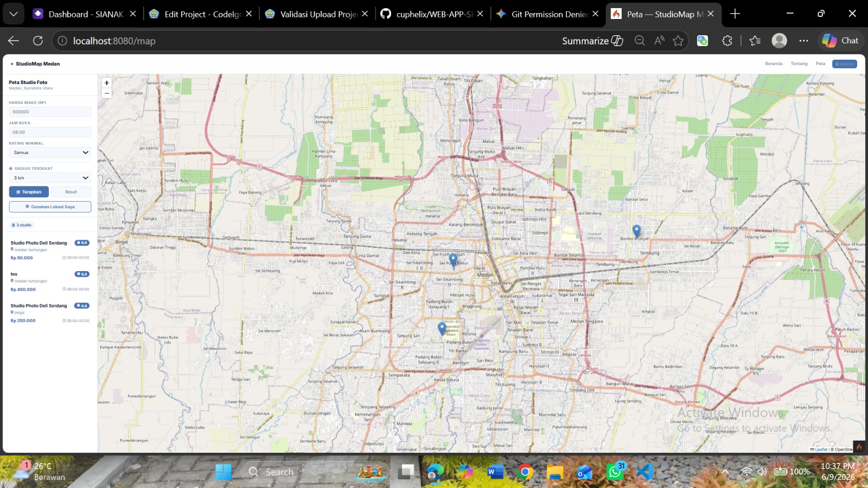Open the Peta nav link
Image resolution: width=868 pixels, height=488 pixels.
(x=820, y=64)
